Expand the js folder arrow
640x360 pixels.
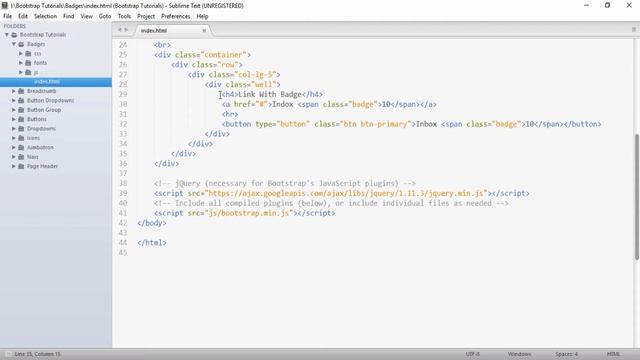[x=20, y=72]
